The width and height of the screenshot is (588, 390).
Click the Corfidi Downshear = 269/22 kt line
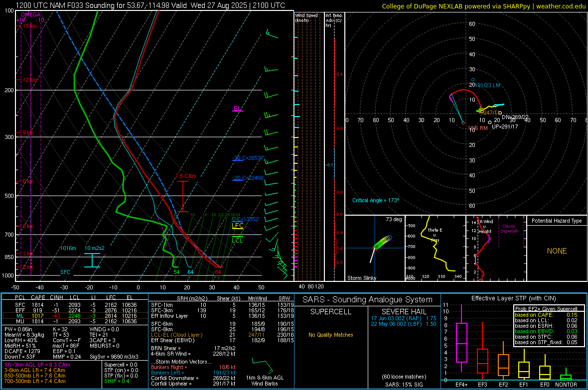[x=193, y=378]
